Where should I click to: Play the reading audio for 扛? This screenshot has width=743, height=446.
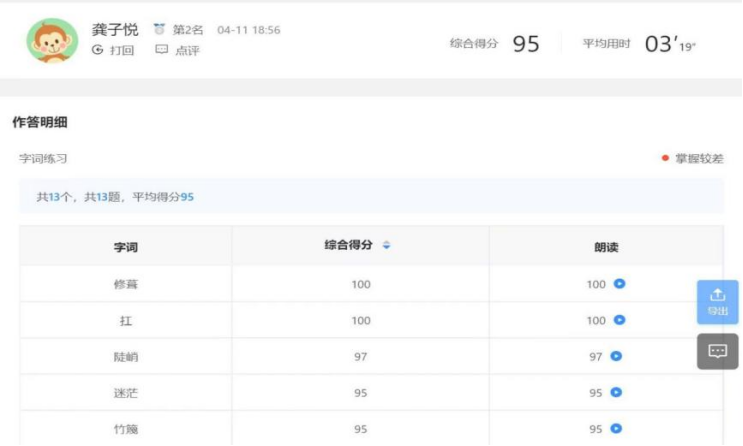pos(619,320)
